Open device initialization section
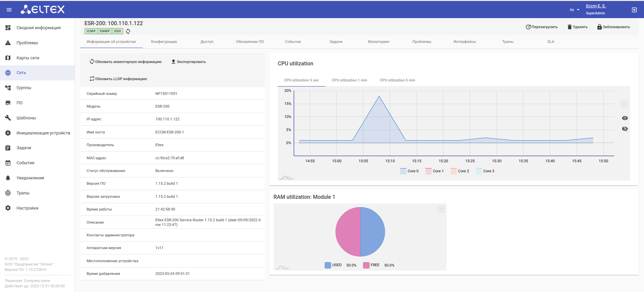Image resolution: width=644 pixels, height=292 pixels. click(43, 133)
